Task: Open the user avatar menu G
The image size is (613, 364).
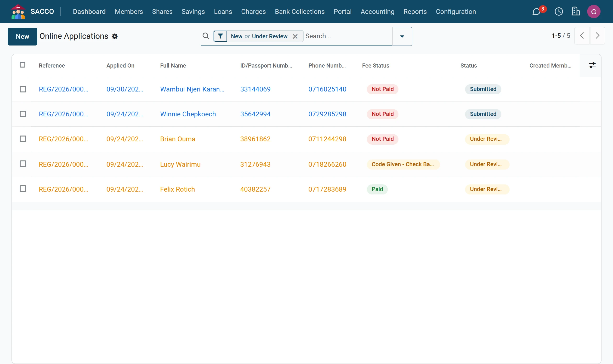Action: click(x=594, y=11)
